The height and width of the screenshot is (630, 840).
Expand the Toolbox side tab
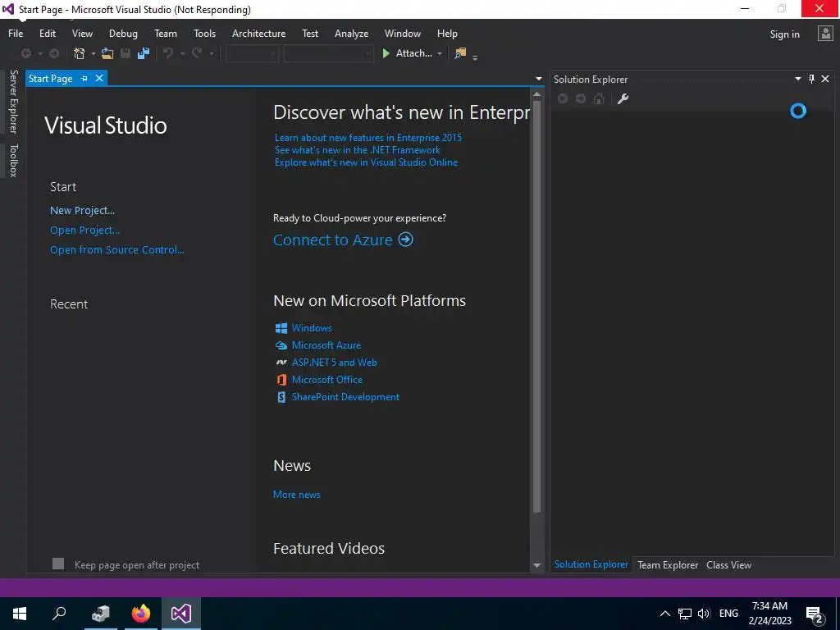coord(13,160)
